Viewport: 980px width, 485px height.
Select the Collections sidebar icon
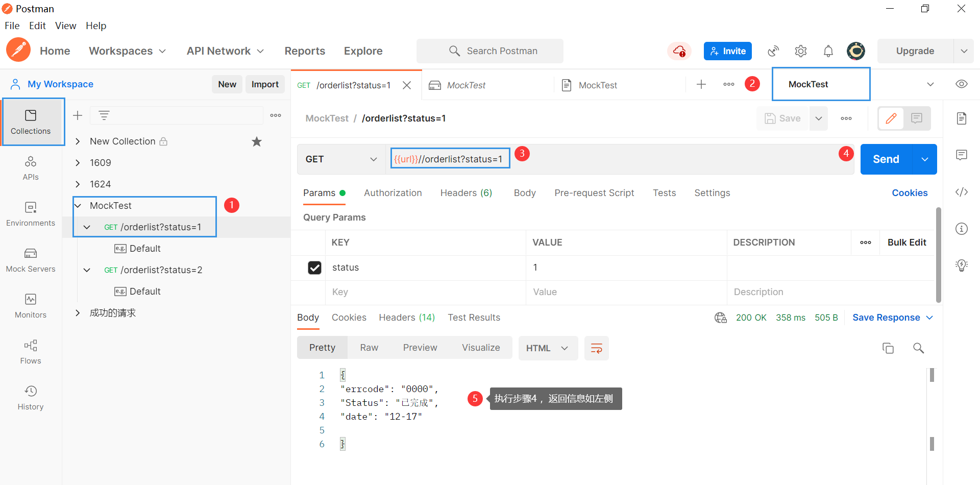[31, 122]
